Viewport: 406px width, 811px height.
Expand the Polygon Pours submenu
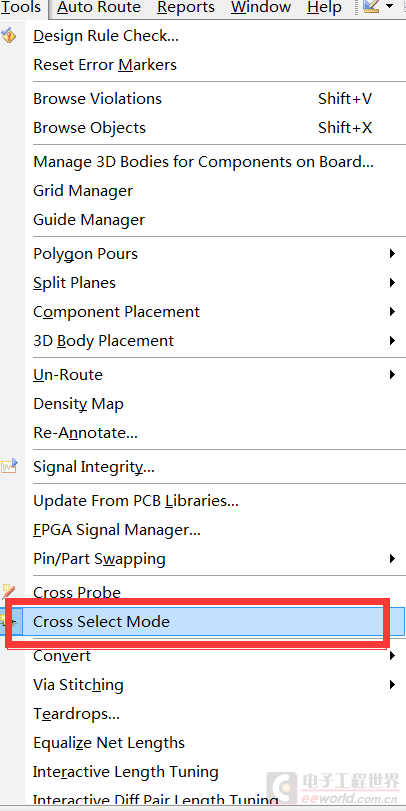pyautogui.click(x=392, y=254)
